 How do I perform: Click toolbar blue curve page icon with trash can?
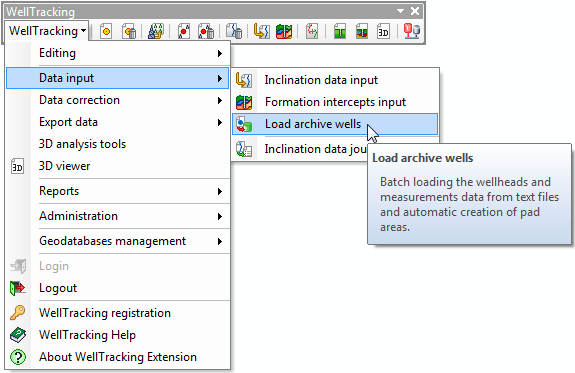[x=234, y=31]
